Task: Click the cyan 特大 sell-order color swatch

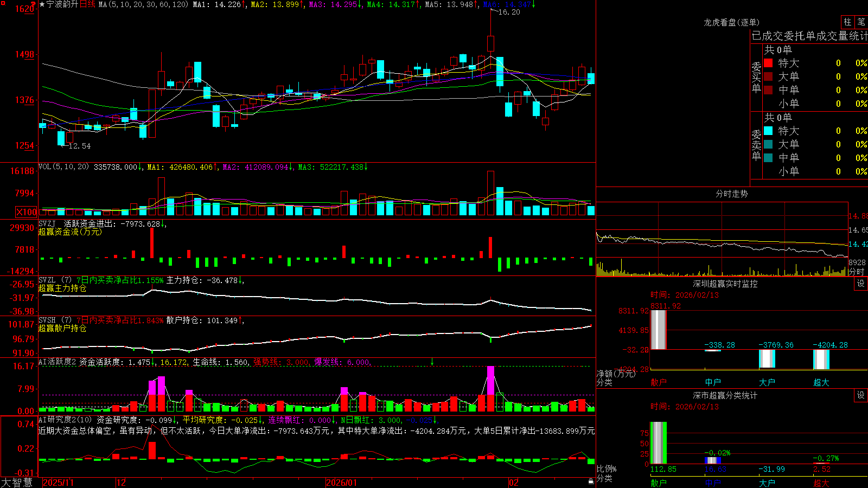Action: 768,131
